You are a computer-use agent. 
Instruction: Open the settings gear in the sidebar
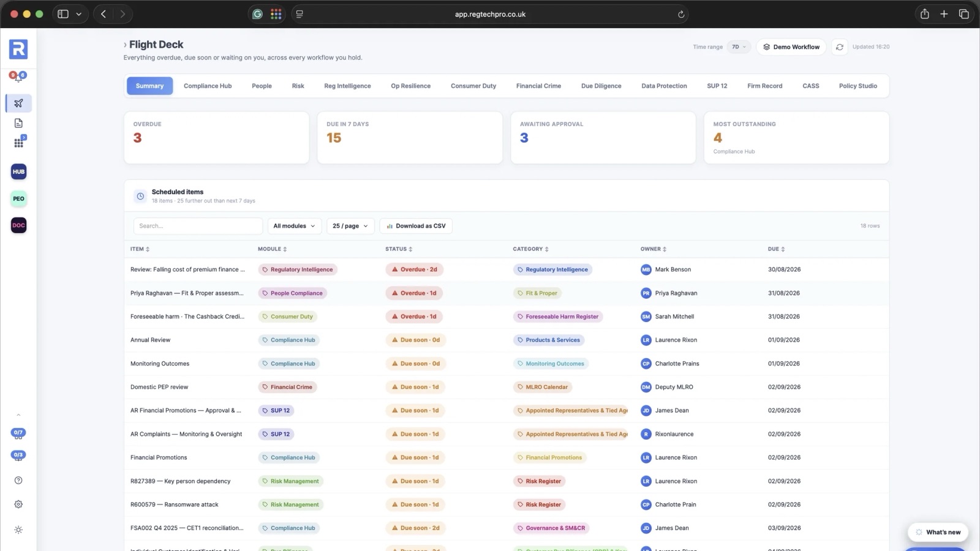pos(18,504)
